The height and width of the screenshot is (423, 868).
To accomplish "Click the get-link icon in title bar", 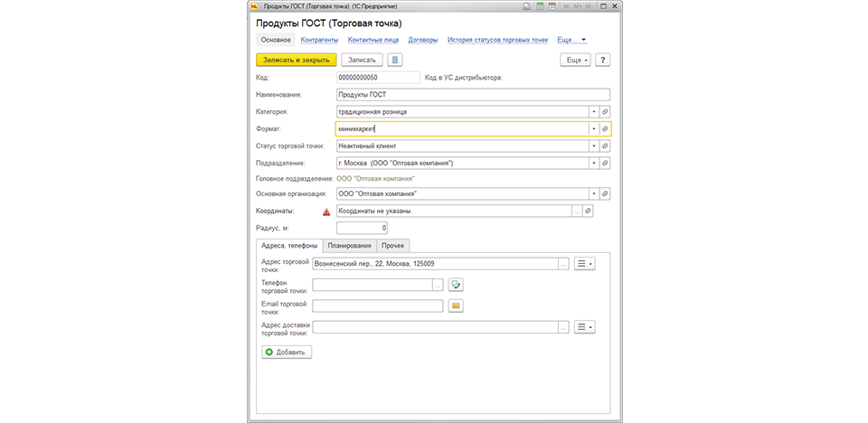I will (526, 6).
